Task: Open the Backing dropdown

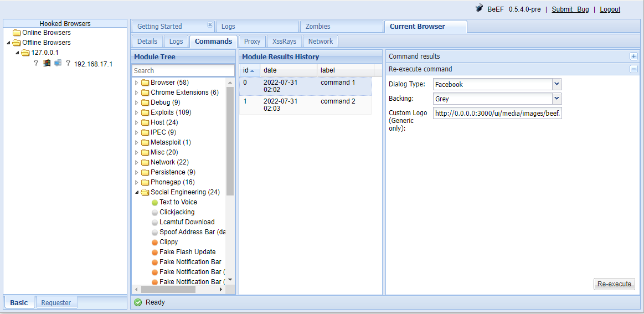Action: pyautogui.click(x=557, y=99)
